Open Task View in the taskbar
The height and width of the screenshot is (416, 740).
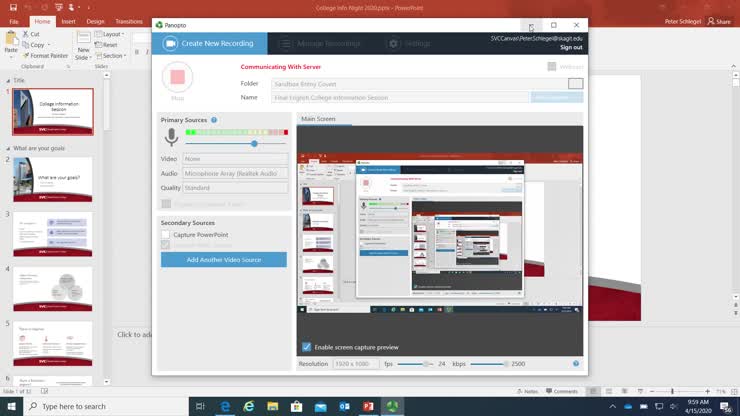(x=200, y=406)
